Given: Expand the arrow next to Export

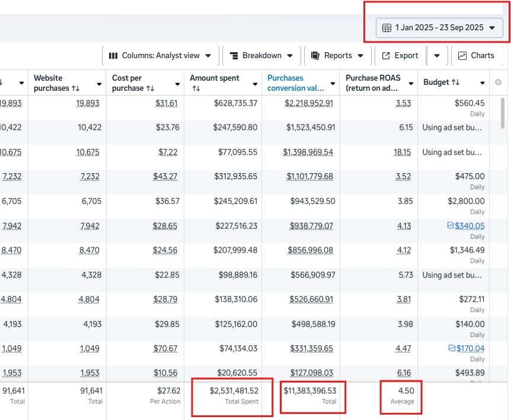Looking at the screenshot, I should 437,56.
